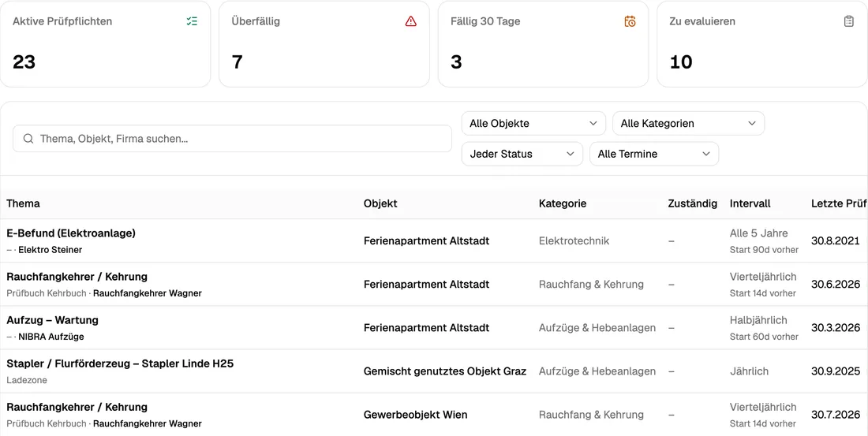868x436 pixels.
Task: Expand the Alle Kategorien filter
Action: click(x=688, y=123)
